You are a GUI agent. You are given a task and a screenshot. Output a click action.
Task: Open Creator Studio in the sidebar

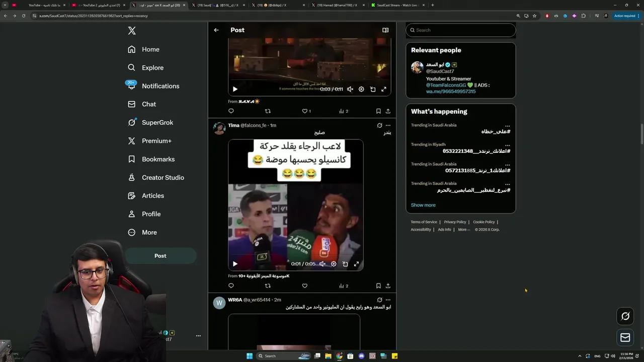coord(155,177)
